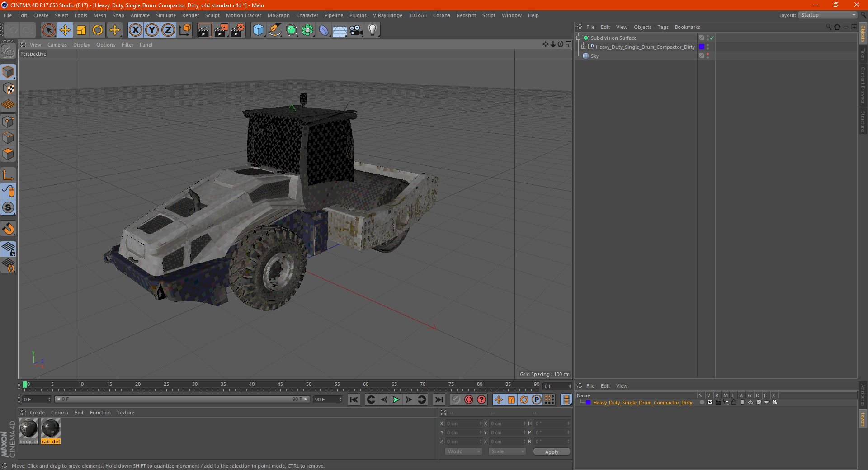Screen dimensions: 868x470
Task: Select the body_di material thumbnail
Action: coord(28,432)
